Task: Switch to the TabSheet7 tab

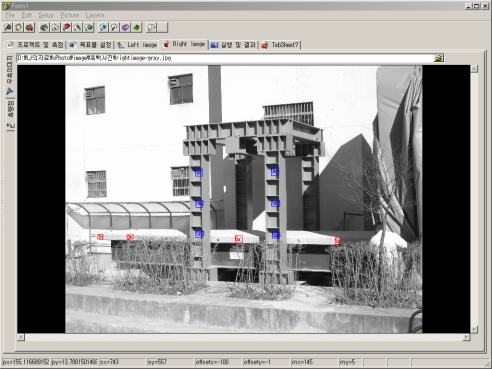Action: tap(280, 45)
